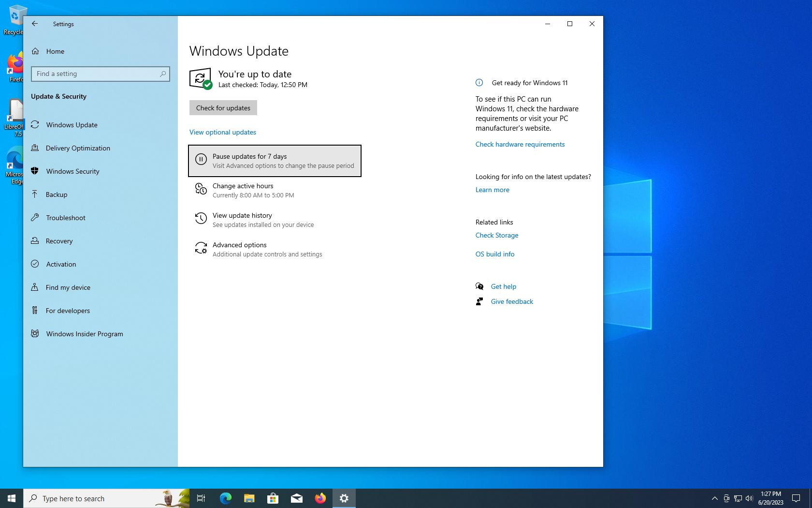Open the OS build info link
The width and height of the screenshot is (812, 508).
pos(495,254)
